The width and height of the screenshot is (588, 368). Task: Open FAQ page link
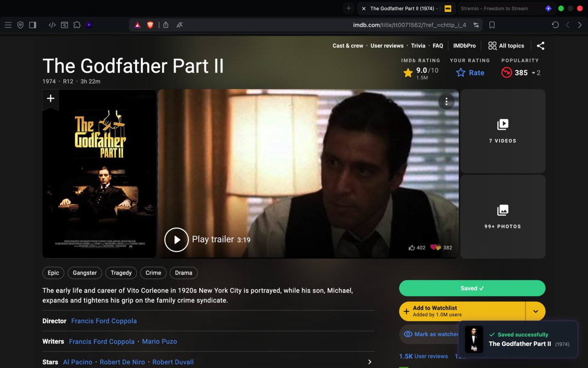click(x=438, y=46)
